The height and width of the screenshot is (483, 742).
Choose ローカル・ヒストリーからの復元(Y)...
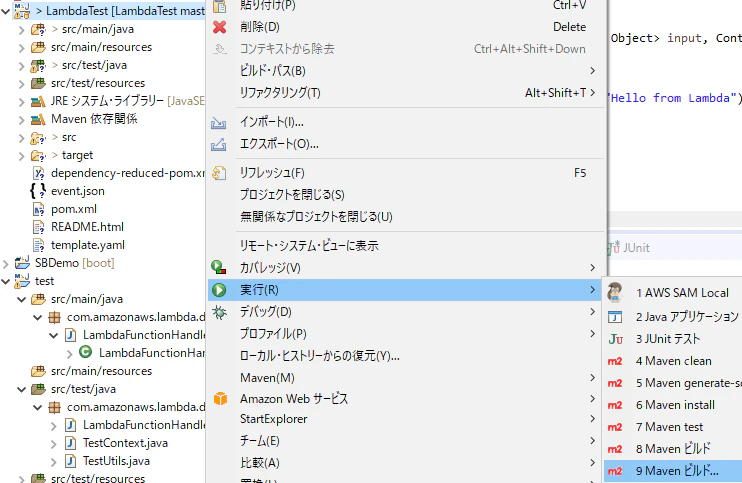(407, 356)
